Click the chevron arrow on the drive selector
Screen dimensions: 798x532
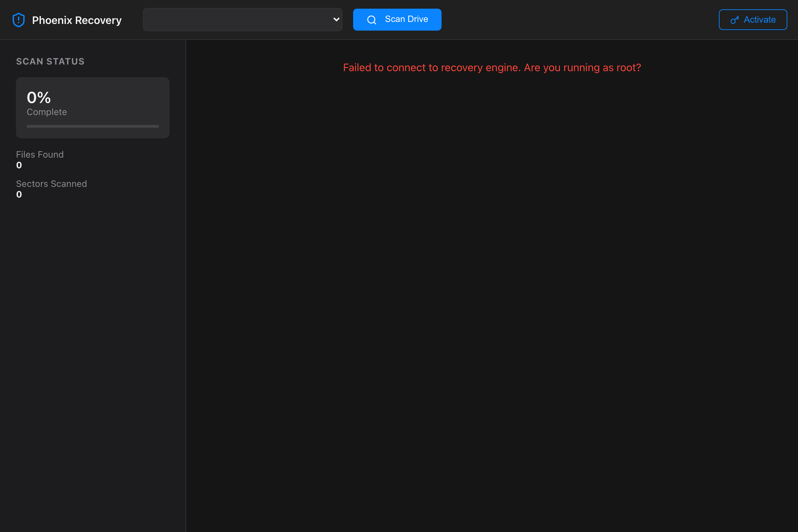pyautogui.click(x=335, y=20)
